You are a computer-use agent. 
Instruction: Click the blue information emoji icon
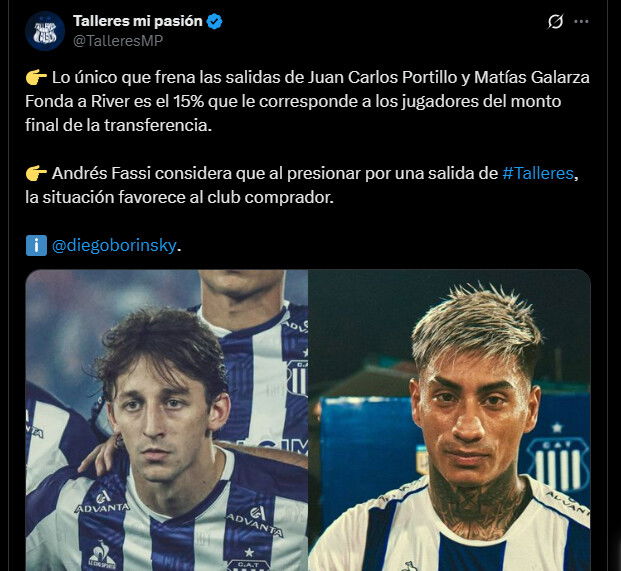tap(36, 246)
